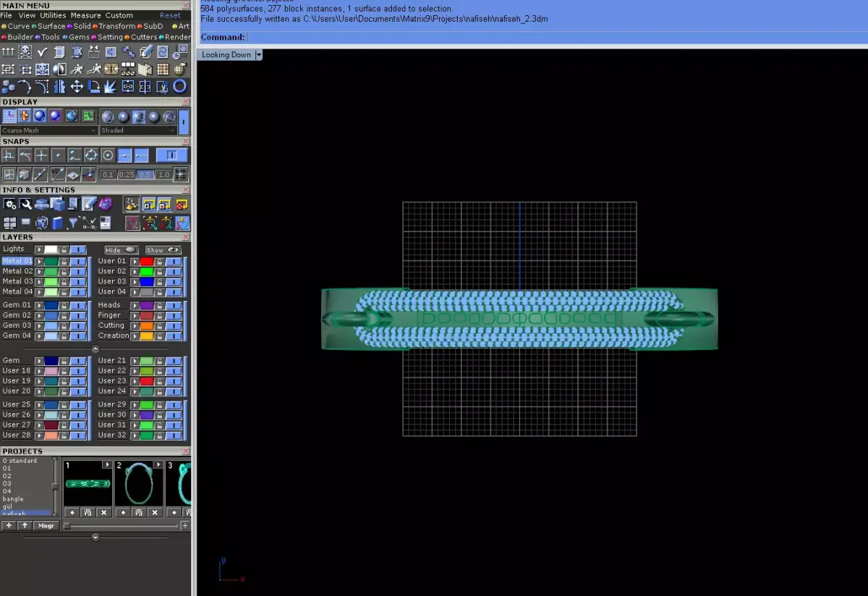Toggle the center circle snap

(x=108, y=156)
